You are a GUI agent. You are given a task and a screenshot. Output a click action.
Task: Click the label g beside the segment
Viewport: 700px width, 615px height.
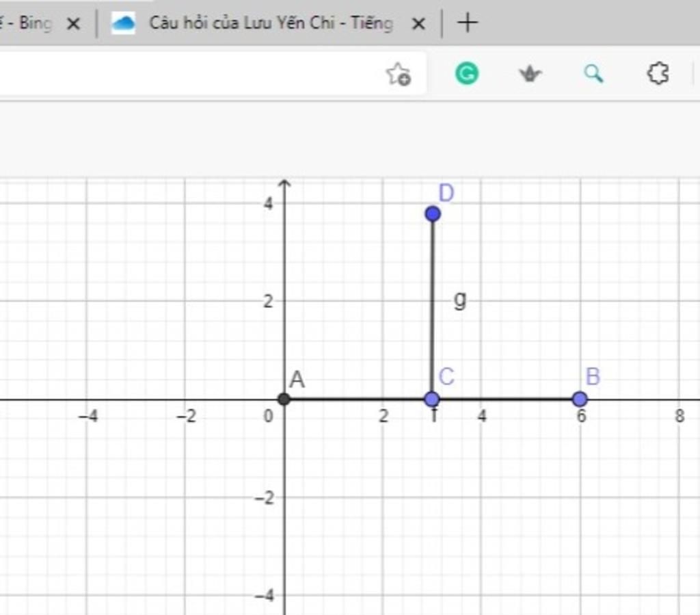pos(460,300)
